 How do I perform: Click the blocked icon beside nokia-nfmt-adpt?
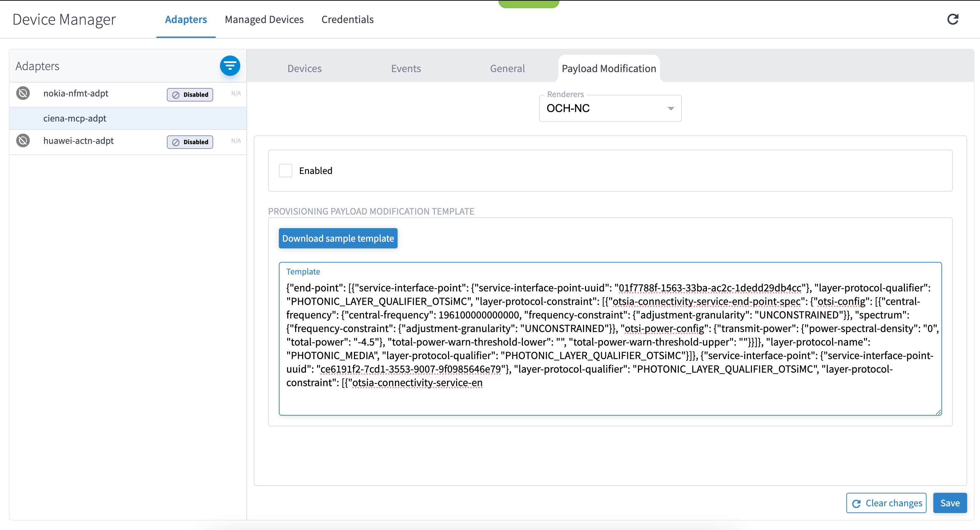click(x=23, y=93)
